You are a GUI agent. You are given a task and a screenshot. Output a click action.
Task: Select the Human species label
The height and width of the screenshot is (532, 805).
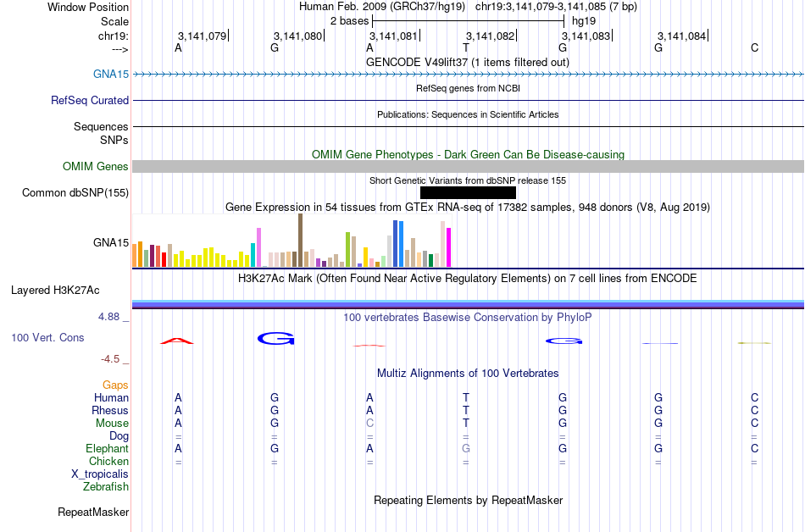[x=111, y=397]
